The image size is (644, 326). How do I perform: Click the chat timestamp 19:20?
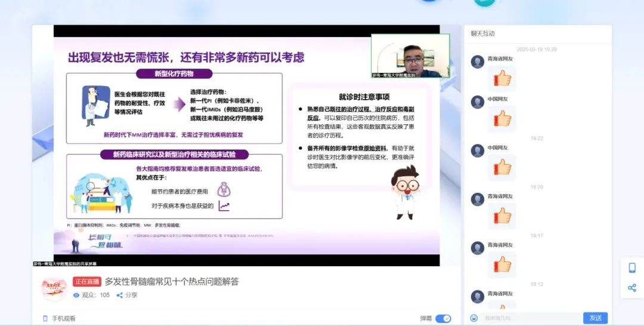tap(537, 187)
